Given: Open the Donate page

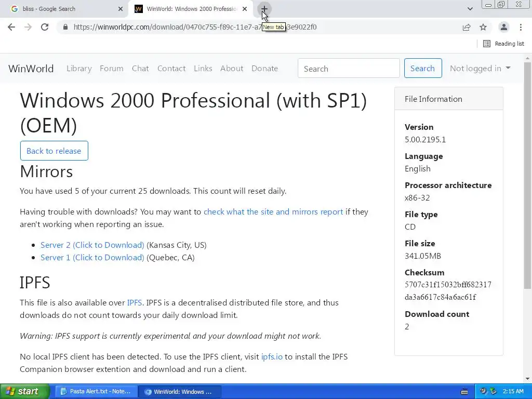Looking at the screenshot, I should (x=264, y=69).
